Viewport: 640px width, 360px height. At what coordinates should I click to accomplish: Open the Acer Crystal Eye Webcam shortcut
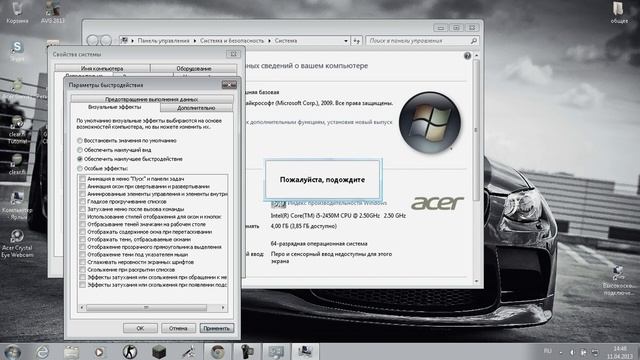[17, 244]
